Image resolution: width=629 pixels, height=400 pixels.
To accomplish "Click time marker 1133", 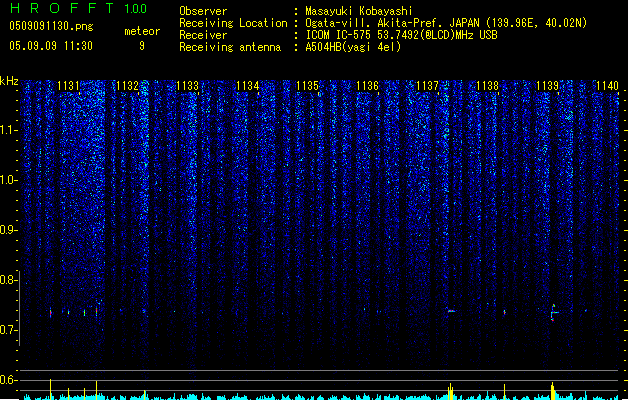I will click(x=187, y=86).
